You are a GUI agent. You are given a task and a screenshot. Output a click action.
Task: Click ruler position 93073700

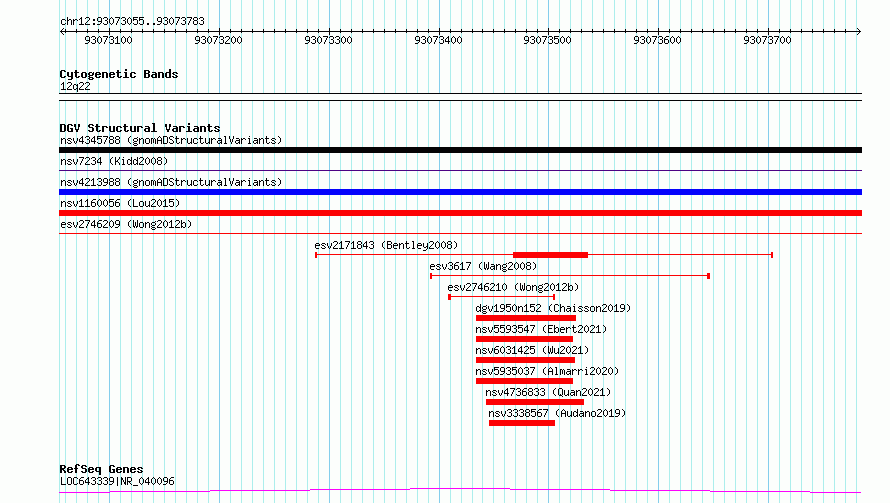767,40
